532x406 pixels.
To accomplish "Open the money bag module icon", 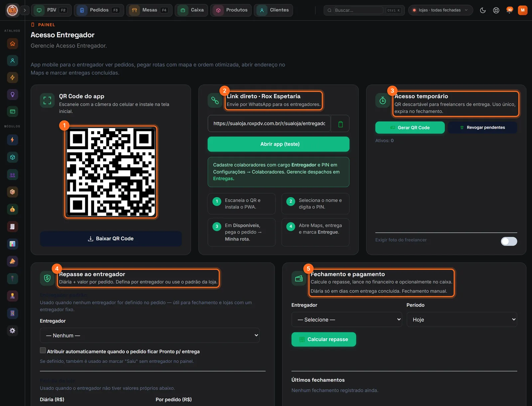I will [x=12, y=209].
